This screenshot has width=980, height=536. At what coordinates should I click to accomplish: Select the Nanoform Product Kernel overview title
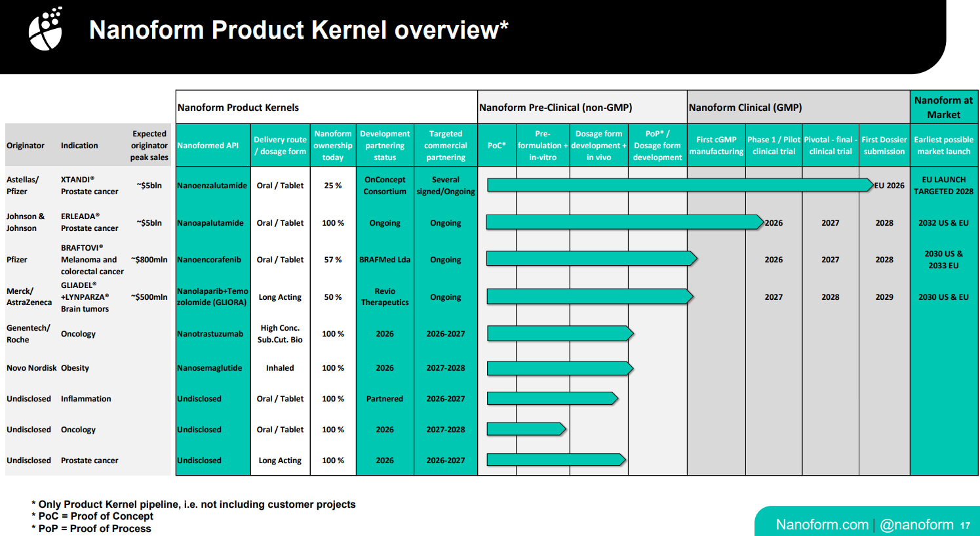tap(298, 30)
